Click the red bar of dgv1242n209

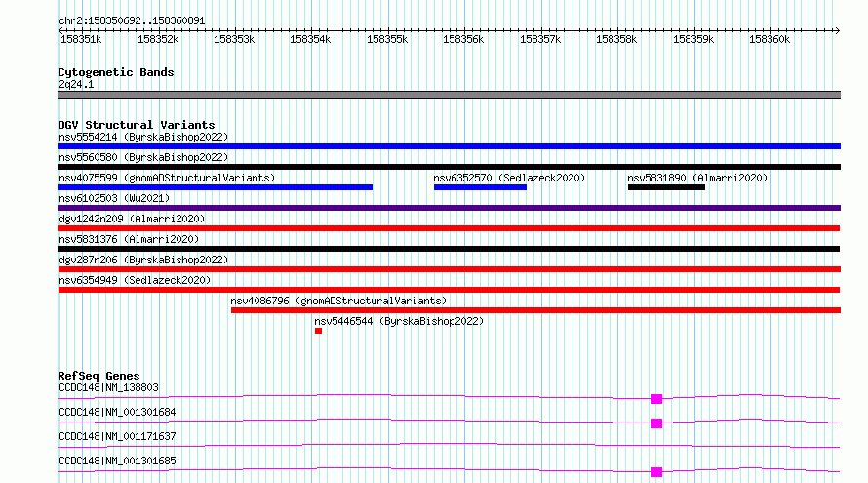449,228
